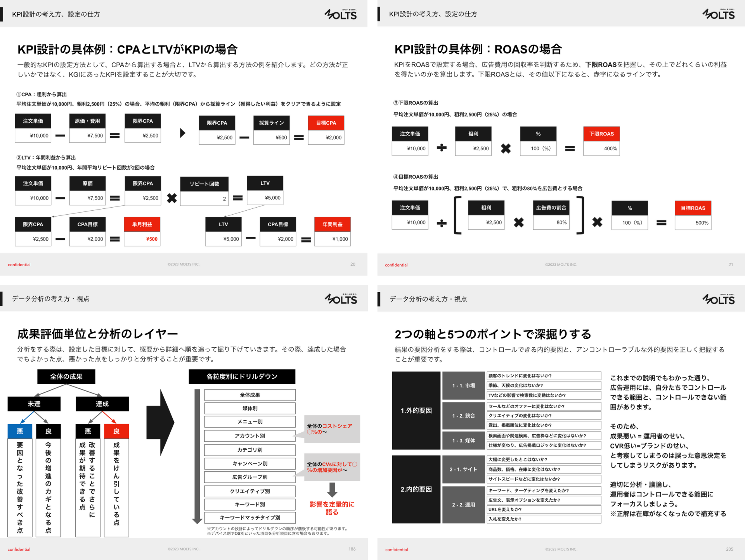Click the equals sign before the 目標ROAS box

pos(661,222)
